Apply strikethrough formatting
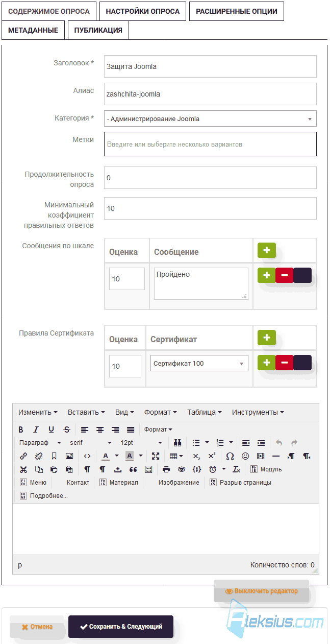The width and height of the screenshot is (330, 644). pos(67,430)
